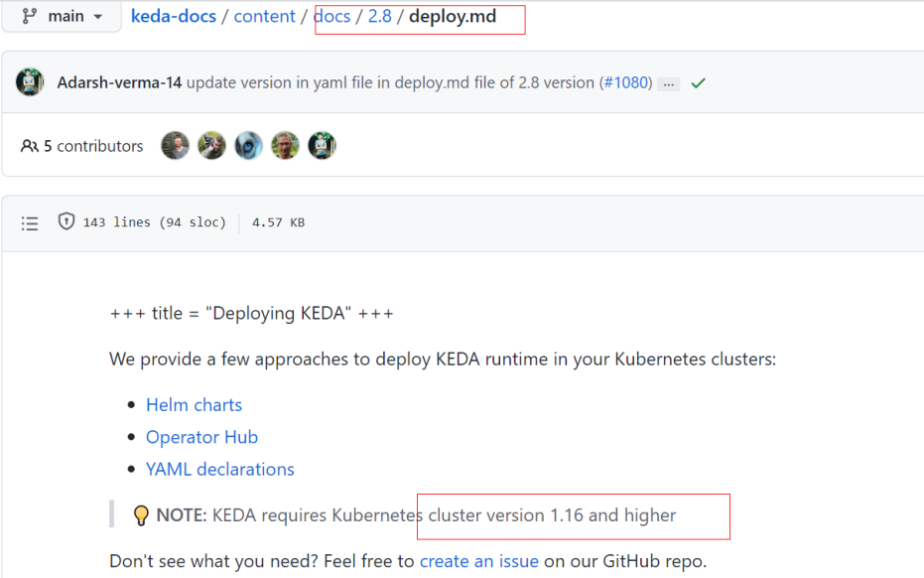Open the table of contents list icon
Screen dimensions: 924x578
tap(30, 222)
